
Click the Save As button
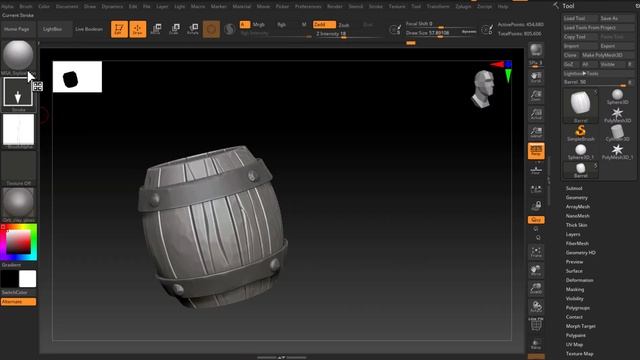point(617,18)
